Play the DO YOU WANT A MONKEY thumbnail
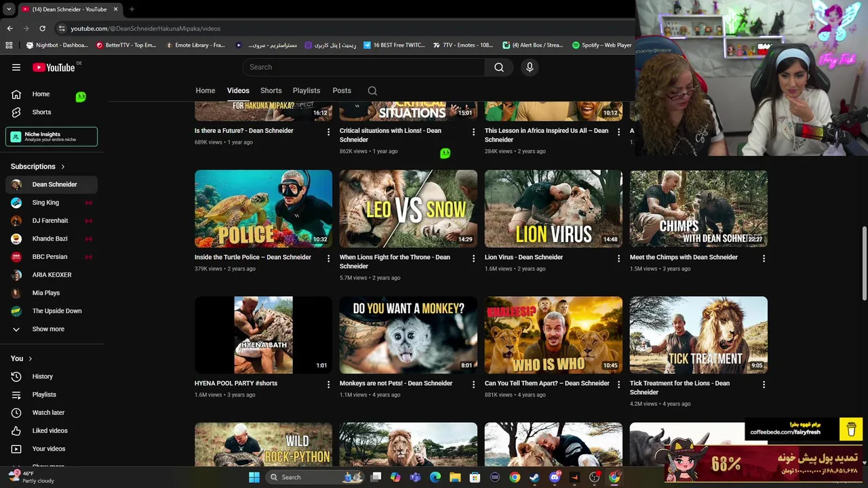This screenshot has height=488, width=868. (408, 335)
